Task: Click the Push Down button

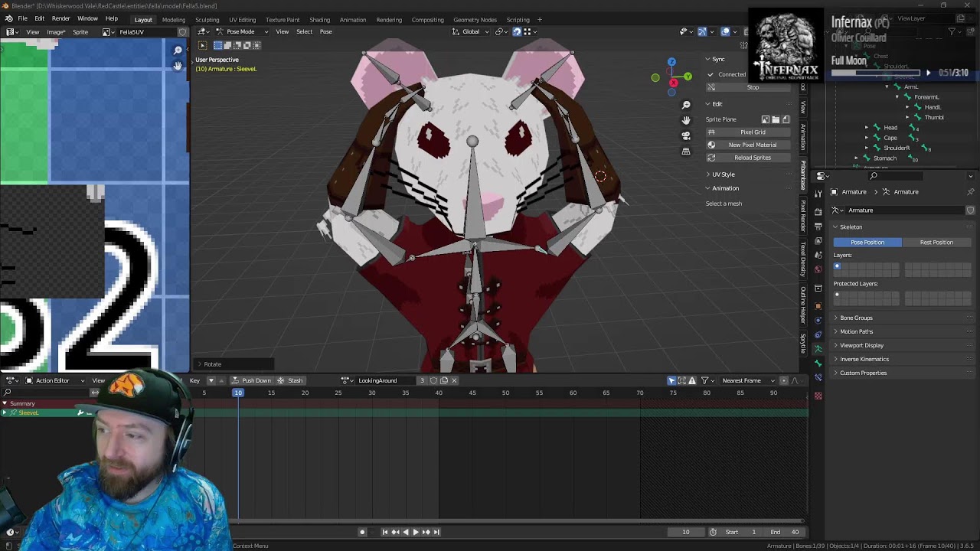Action: [252, 380]
